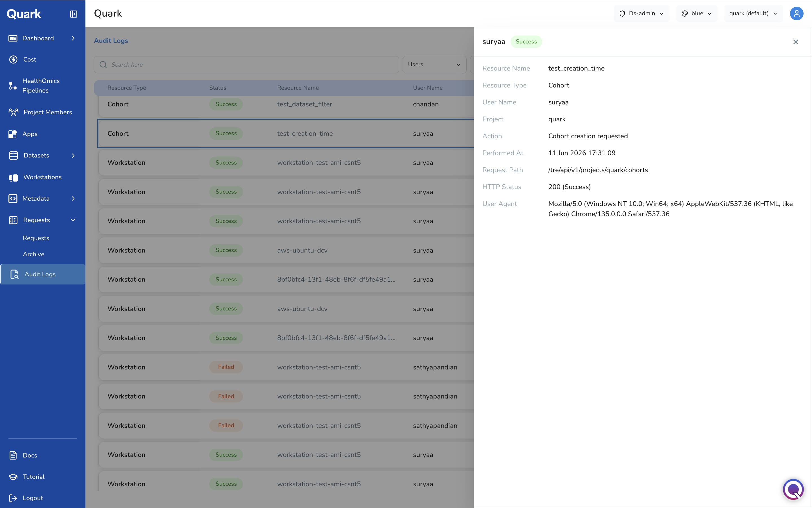Click the Logout link

33,498
